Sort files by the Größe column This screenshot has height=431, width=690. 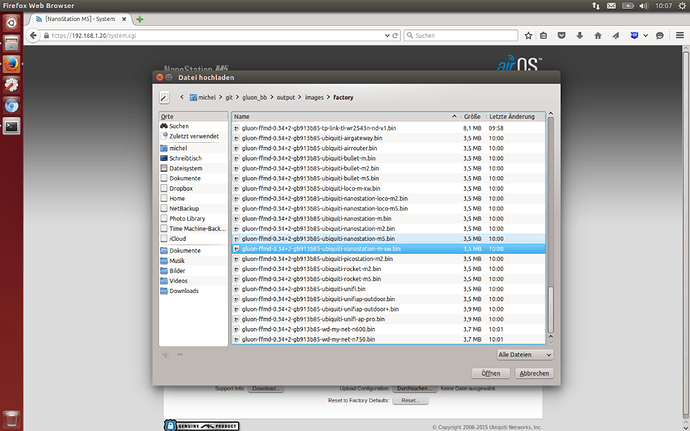(472, 117)
